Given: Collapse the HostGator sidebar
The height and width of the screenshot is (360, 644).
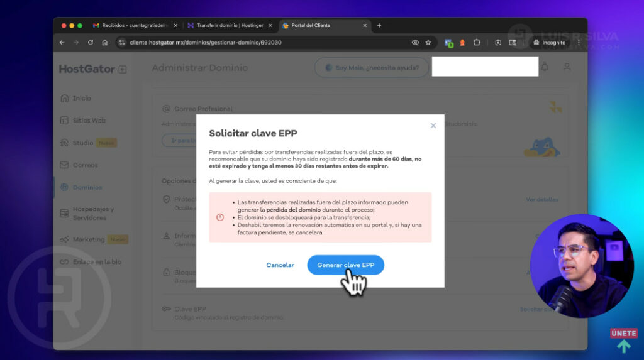Looking at the screenshot, I should [x=123, y=69].
